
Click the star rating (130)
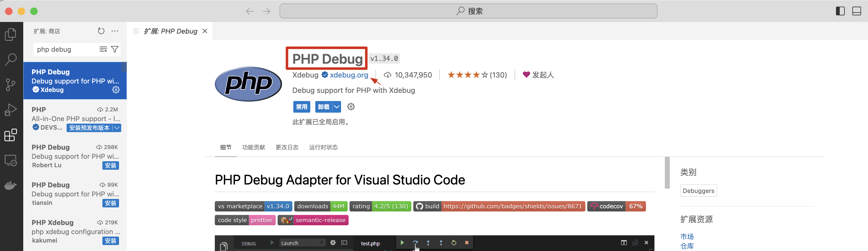point(477,75)
